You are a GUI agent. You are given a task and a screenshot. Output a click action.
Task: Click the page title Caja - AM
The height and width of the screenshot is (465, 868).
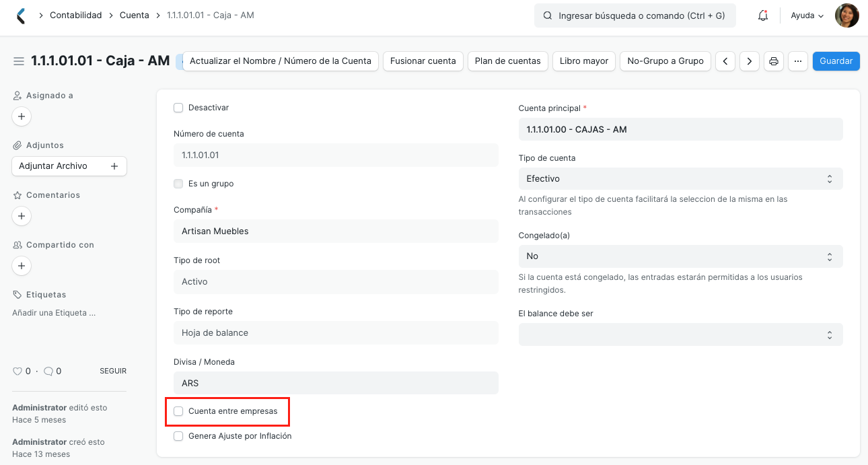(x=100, y=61)
